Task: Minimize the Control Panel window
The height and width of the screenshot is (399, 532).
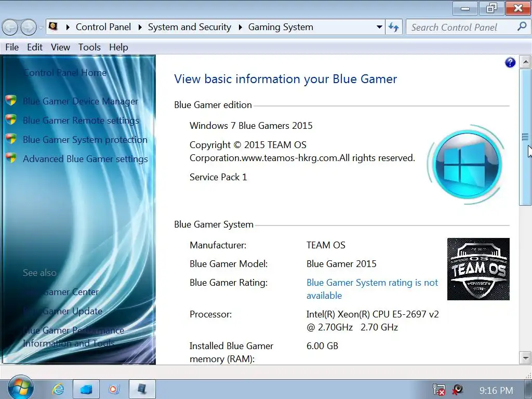Action: click(x=465, y=8)
